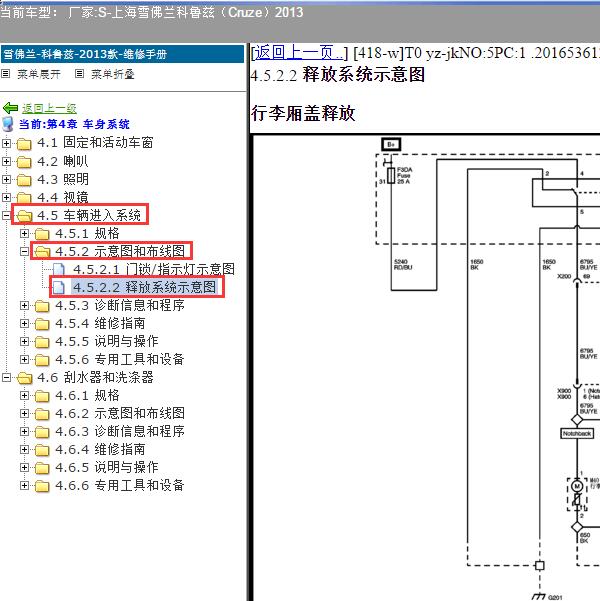Select the 4.5.4 维修指南 label
The height and width of the screenshot is (601, 600).
pos(100,323)
